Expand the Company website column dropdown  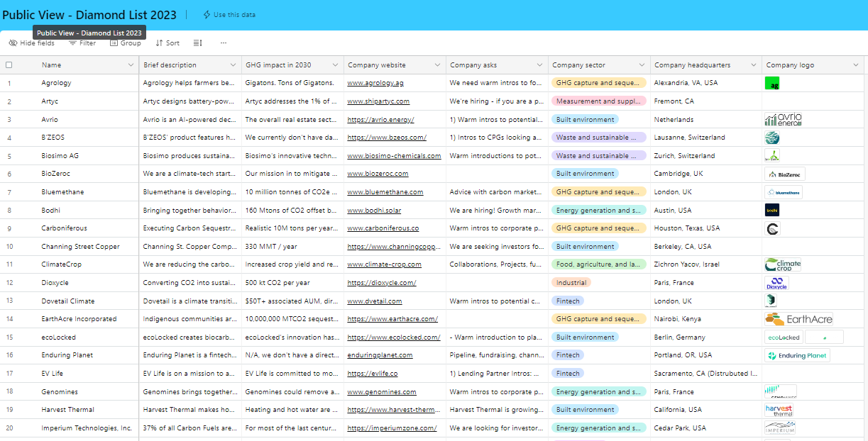pyautogui.click(x=437, y=65)
